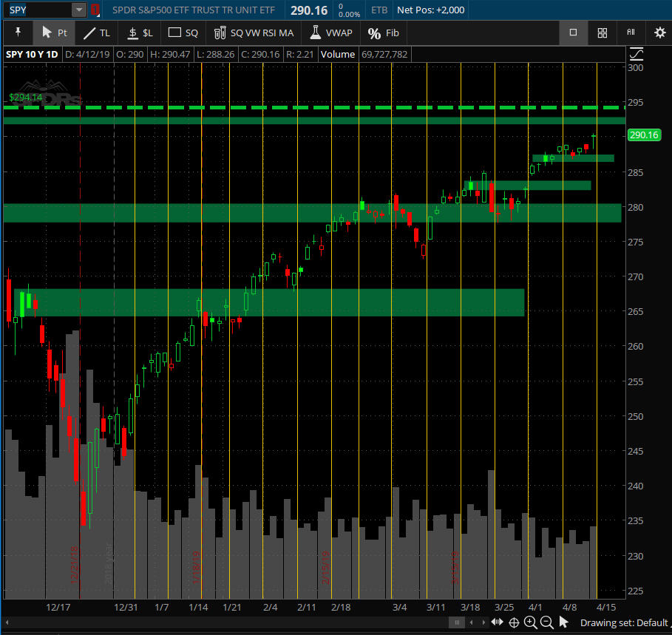
Task: Open the VWAP study flask button
Action: pos(331,33)
